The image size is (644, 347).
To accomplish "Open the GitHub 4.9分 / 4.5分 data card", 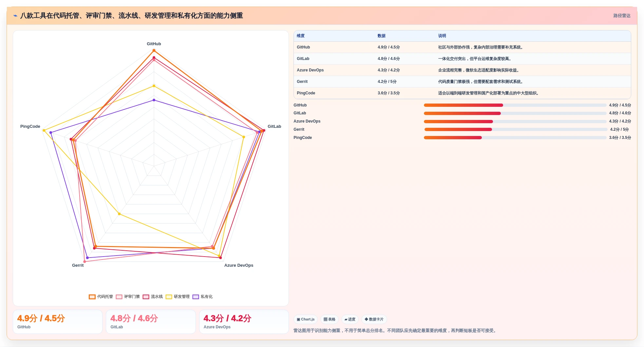I will tap(58, 322).
